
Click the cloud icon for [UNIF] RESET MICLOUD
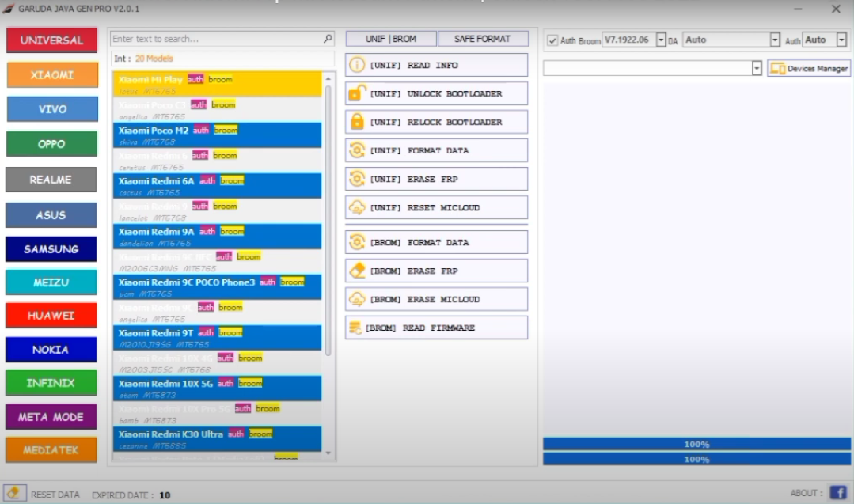click(x=357, y=207)
